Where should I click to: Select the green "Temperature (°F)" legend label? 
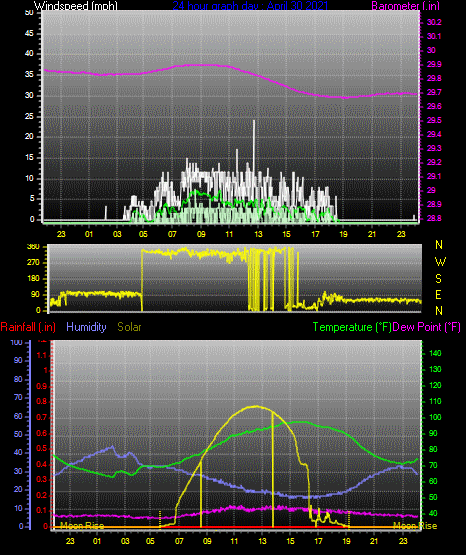coord(352,327)
